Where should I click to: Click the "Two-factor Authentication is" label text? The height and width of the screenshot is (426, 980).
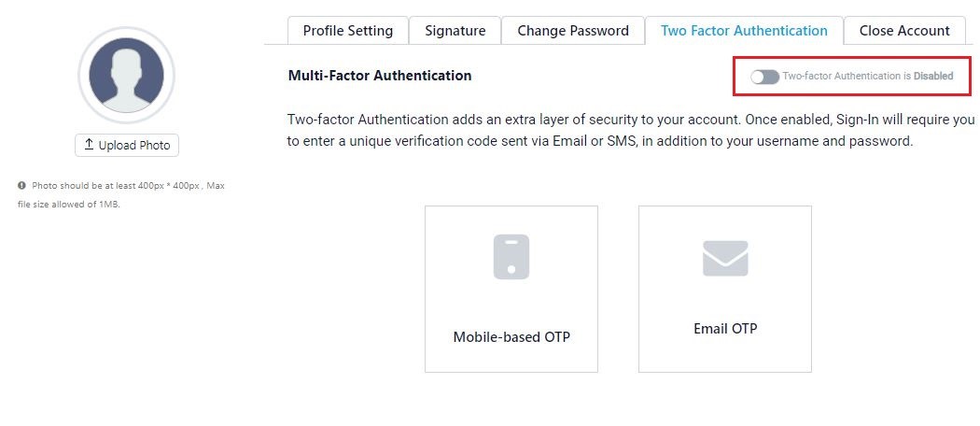[847, 77]
